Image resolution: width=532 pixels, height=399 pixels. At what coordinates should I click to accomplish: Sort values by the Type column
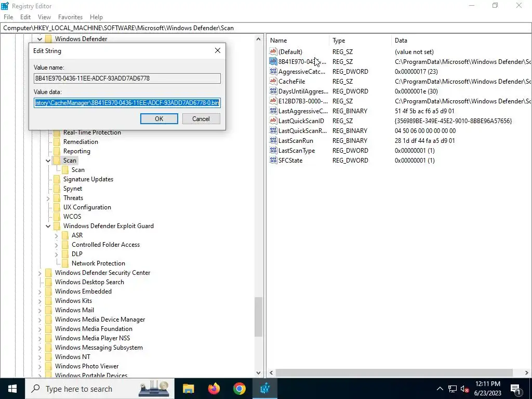tap(360, 41)
